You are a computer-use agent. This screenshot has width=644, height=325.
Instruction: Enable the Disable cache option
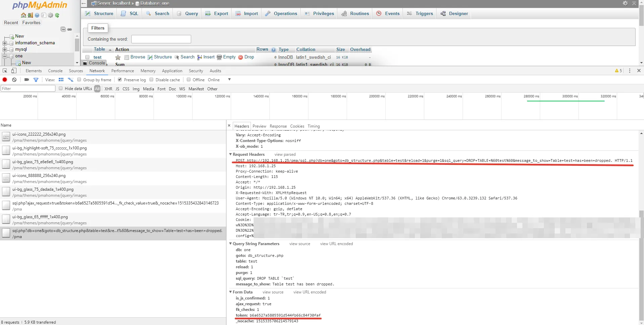point(152,80)
